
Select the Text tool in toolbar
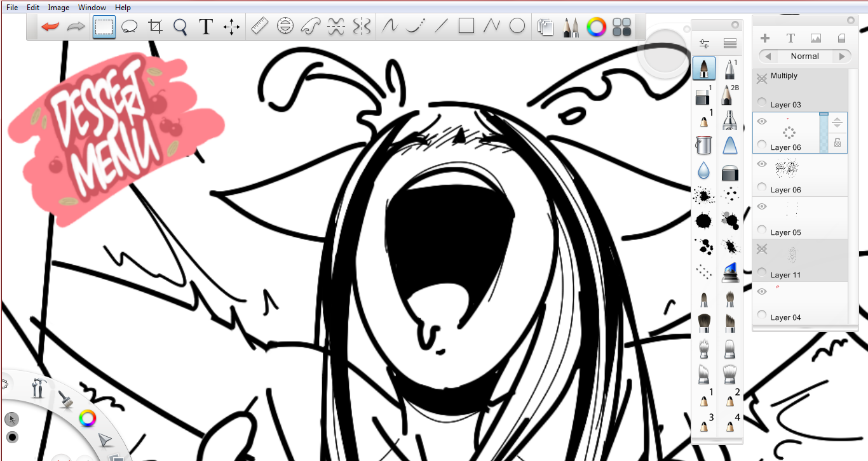coord(205,27)
